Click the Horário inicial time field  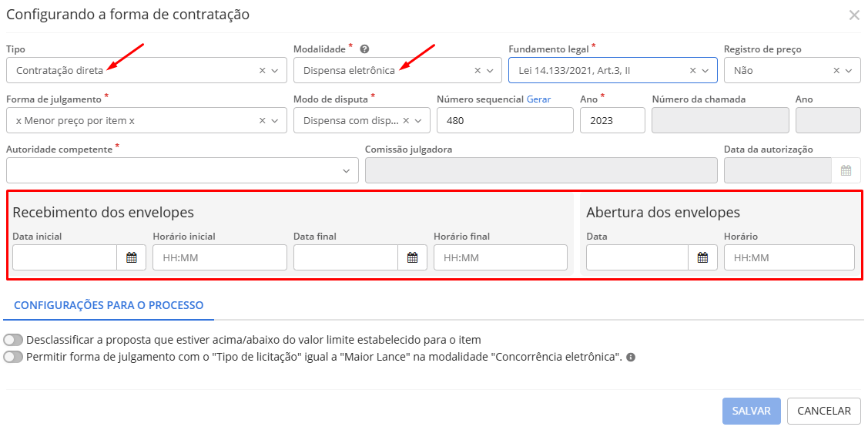pos(220,257)
